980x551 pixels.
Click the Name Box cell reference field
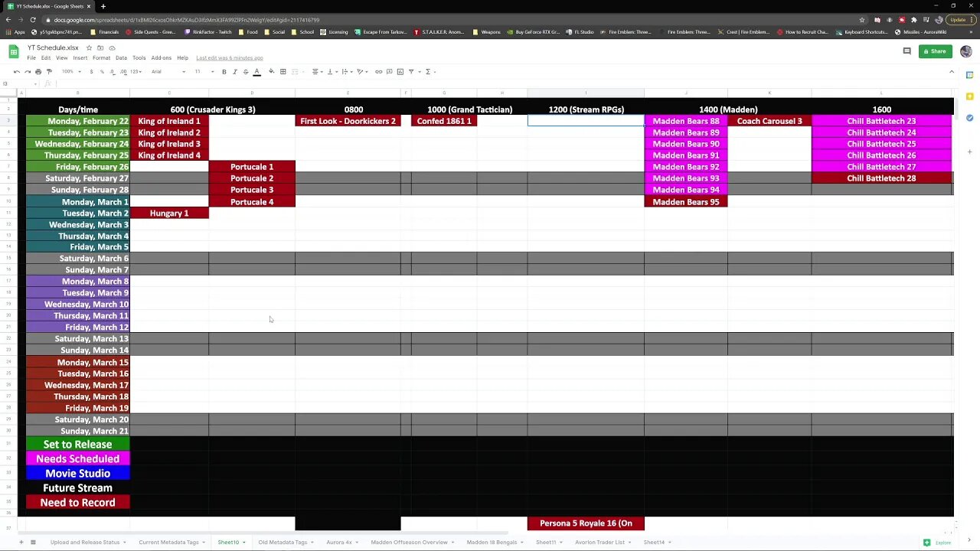(19, 83)
